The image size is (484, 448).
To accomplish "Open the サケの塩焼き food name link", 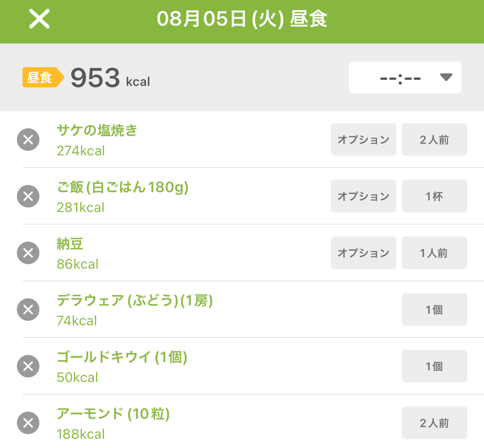I will coord(97,131).
